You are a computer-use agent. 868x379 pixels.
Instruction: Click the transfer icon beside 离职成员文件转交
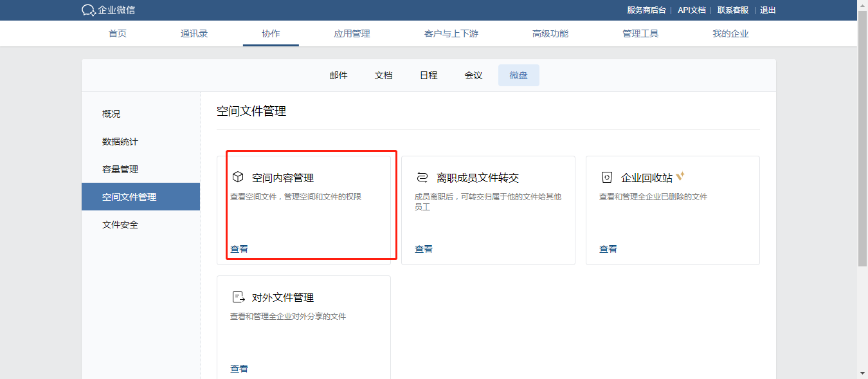pyautogui.click(x=422, y=178)
